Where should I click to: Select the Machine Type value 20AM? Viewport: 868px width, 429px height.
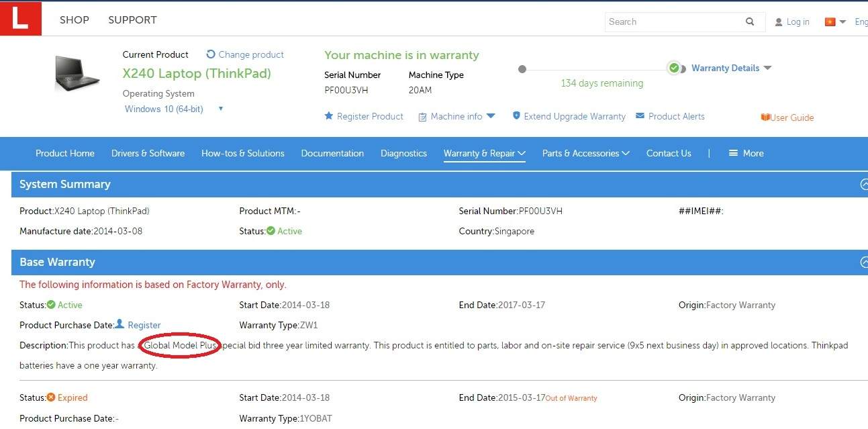pos(420,90)
